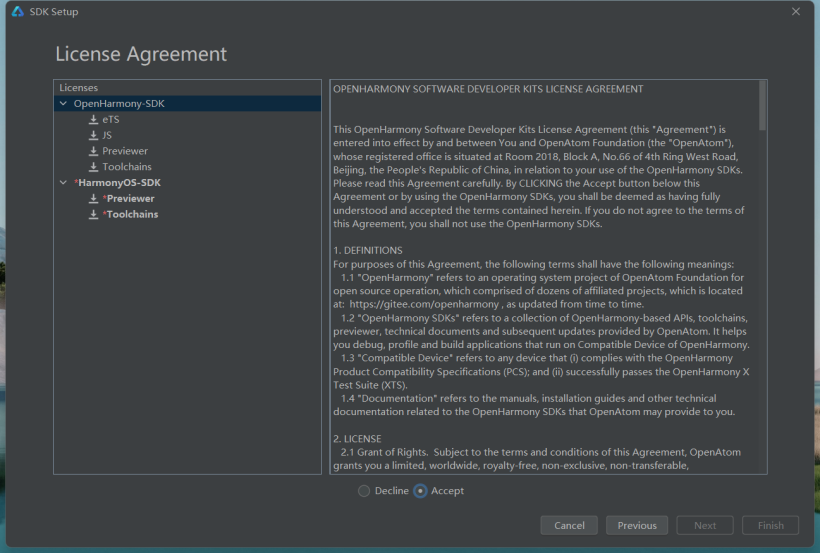820x553 pixels.
Task: Click download icon next to OpenHarmony Previewer
Action: (x=93, y=151)
